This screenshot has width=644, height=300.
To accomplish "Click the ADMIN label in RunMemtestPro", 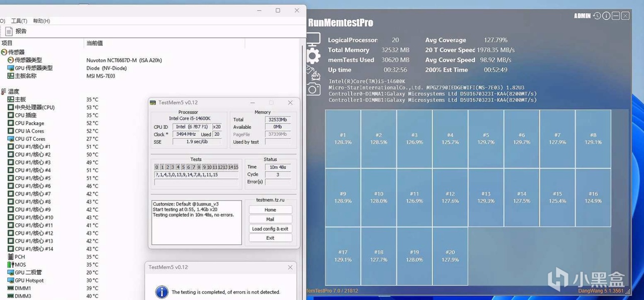I will coord(582,16).
